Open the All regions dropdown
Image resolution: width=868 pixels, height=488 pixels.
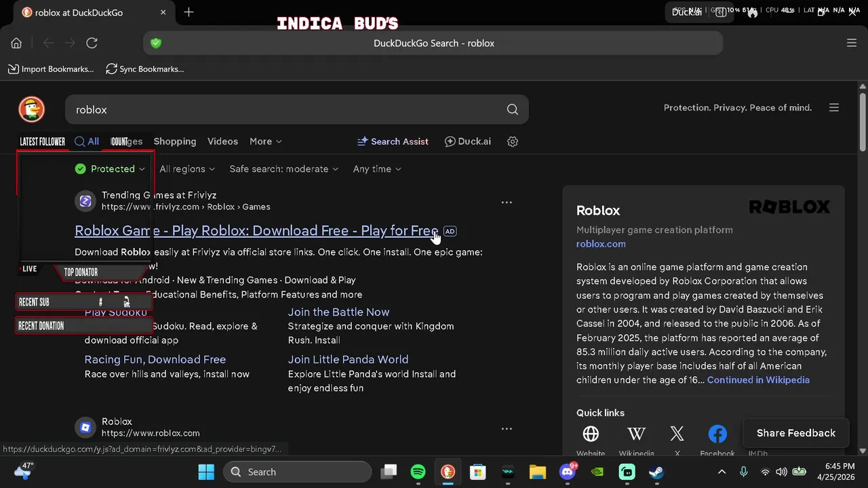click(x=187, y=169)
